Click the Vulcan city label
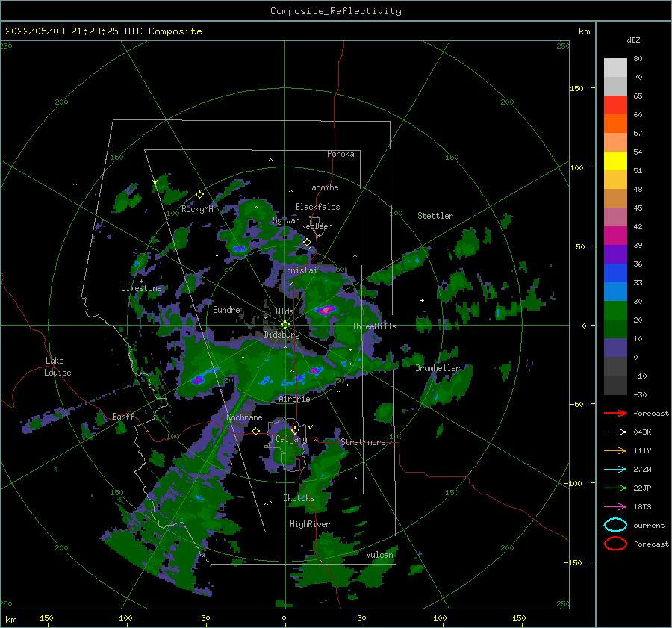 (x=380, y=555)
